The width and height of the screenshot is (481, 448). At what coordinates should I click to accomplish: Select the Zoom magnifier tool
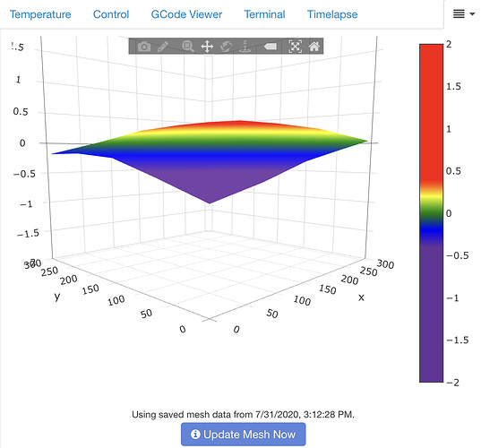click(188, 47)
